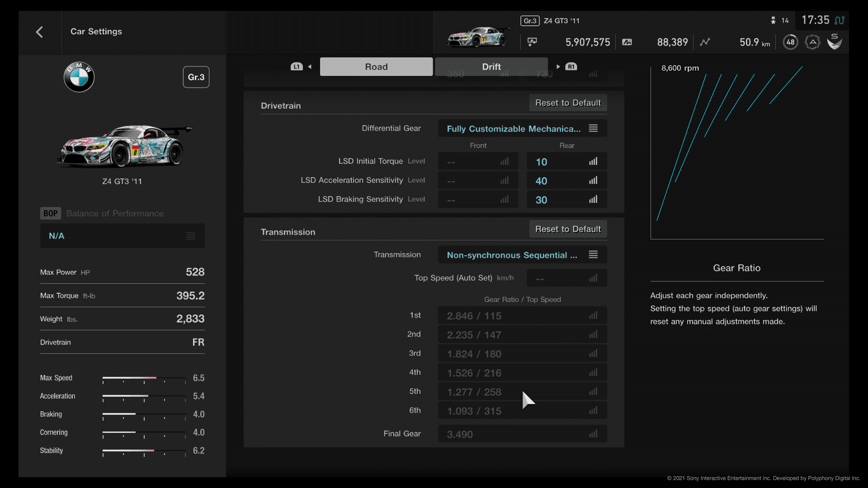The width and height of the screenshot is (868, 488).
Task: Click the graph icon beside 50.9 km
Action: point(705,42)
